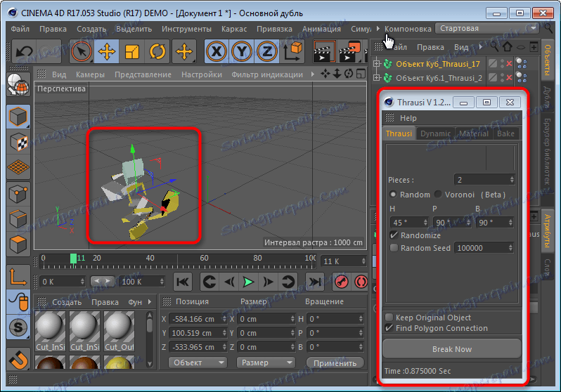561x392 pixels.
Task: Select the Live Selection arrow tool
Action: coord(82,52)
